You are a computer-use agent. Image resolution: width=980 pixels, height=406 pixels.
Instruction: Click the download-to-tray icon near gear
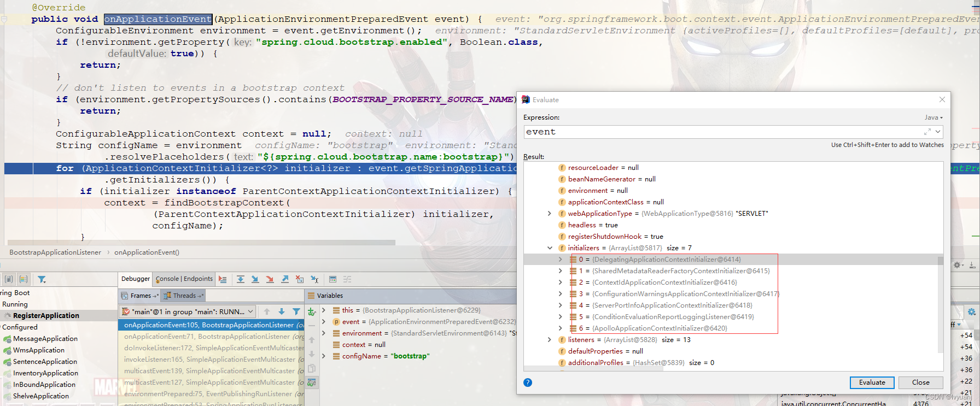[972, 265]
